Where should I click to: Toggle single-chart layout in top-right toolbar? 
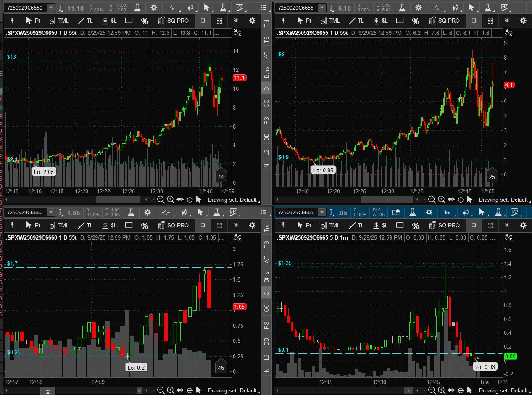[474, 21]
